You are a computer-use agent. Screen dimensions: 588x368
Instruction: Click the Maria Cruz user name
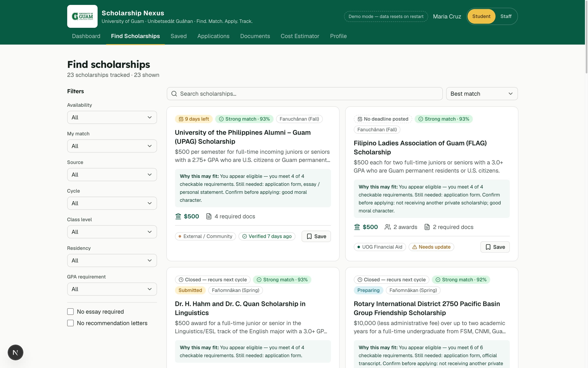pos(447,16)
